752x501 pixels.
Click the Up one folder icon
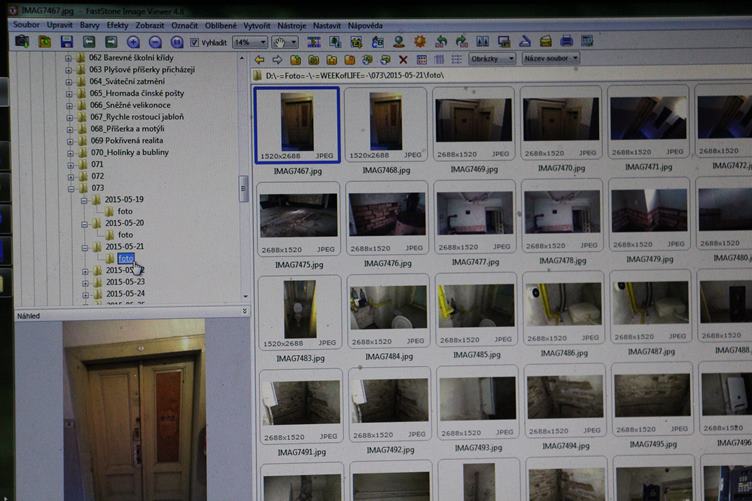(295, 60)
